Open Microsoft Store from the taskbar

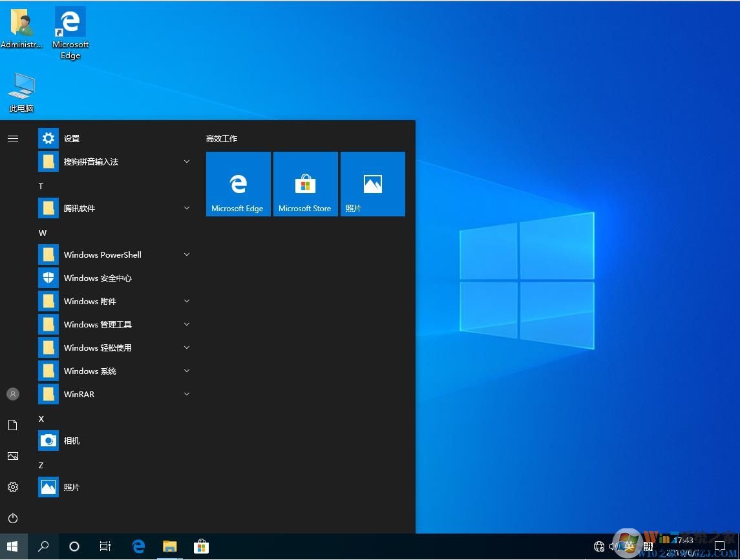pos(201,546)
